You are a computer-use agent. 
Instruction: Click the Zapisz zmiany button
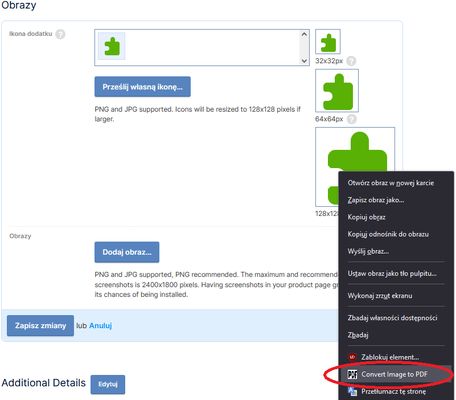(40, 325)
